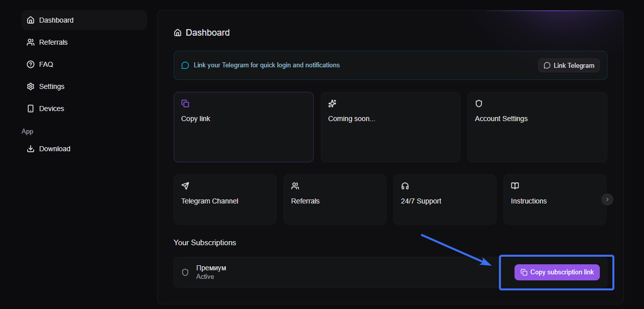Open Dashboard in the sidebar
This screenshot has height=309, width=644.
click(84, 20)
